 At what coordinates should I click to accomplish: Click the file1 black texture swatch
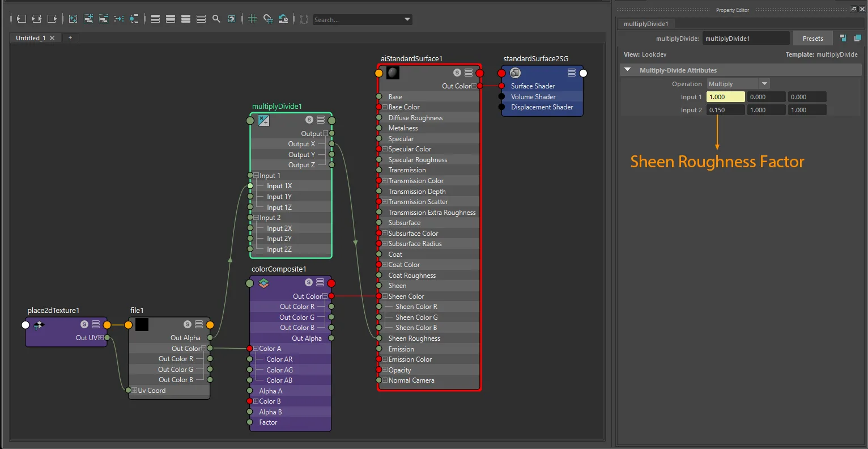pyautogui.click(x=142, y=324)
